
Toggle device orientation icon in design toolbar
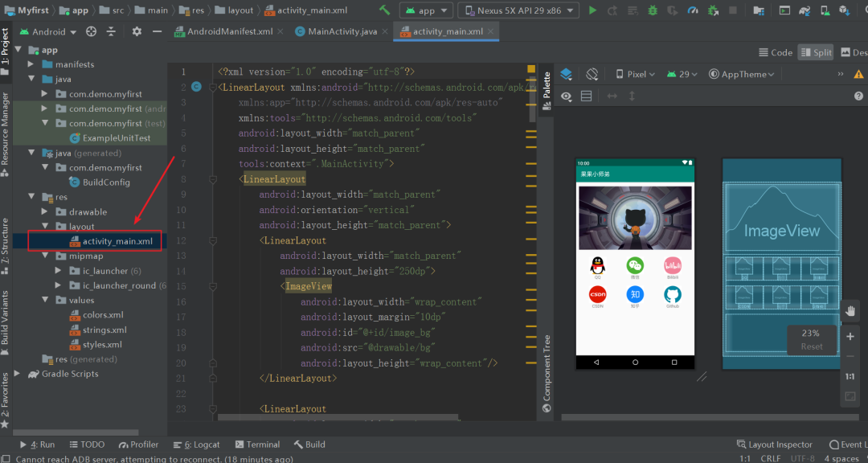[x=592, y=74]
